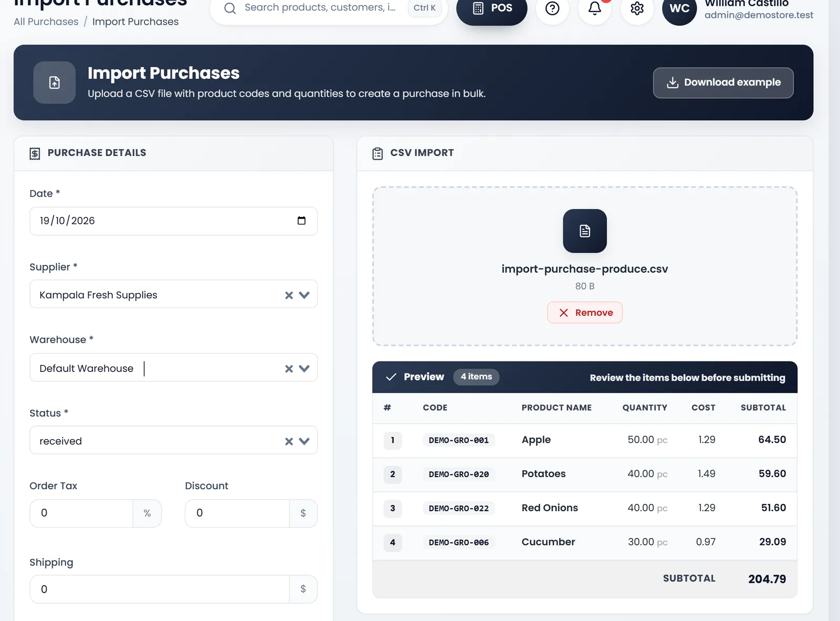This screenshot has width=840, height=621.
Task: Click the Shipping input field
Action: [x=160, y=589]
